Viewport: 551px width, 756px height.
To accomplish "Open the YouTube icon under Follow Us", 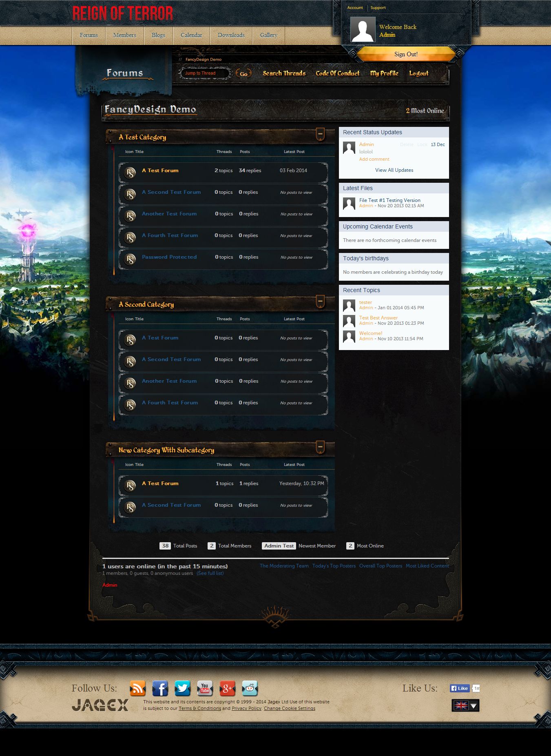I will 205,688.
